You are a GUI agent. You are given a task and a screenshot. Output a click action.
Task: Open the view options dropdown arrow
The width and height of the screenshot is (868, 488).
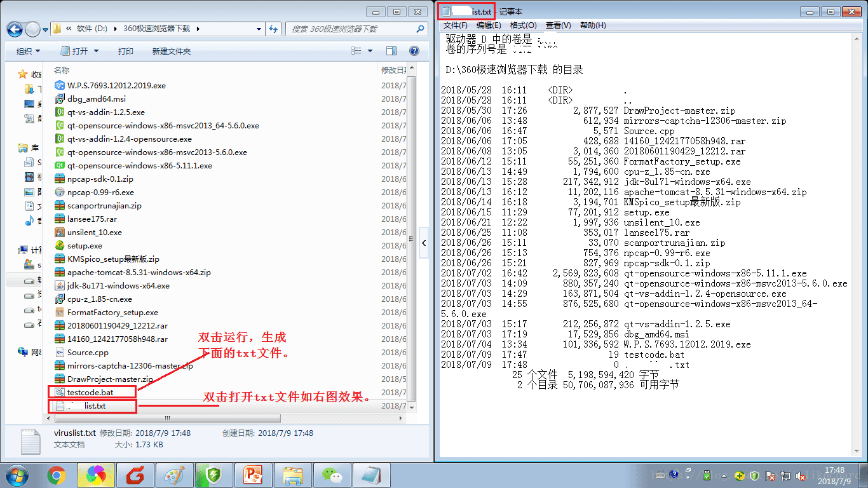pos(369,51)
